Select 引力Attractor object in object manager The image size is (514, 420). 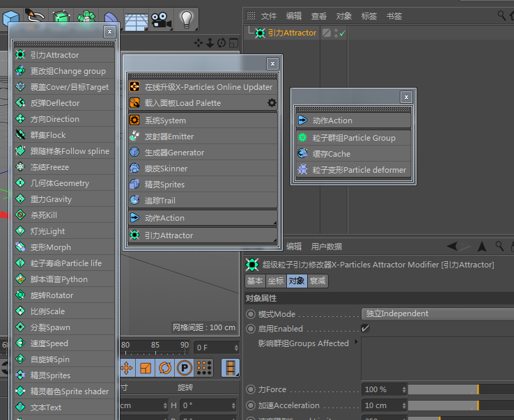pos(292,33)
